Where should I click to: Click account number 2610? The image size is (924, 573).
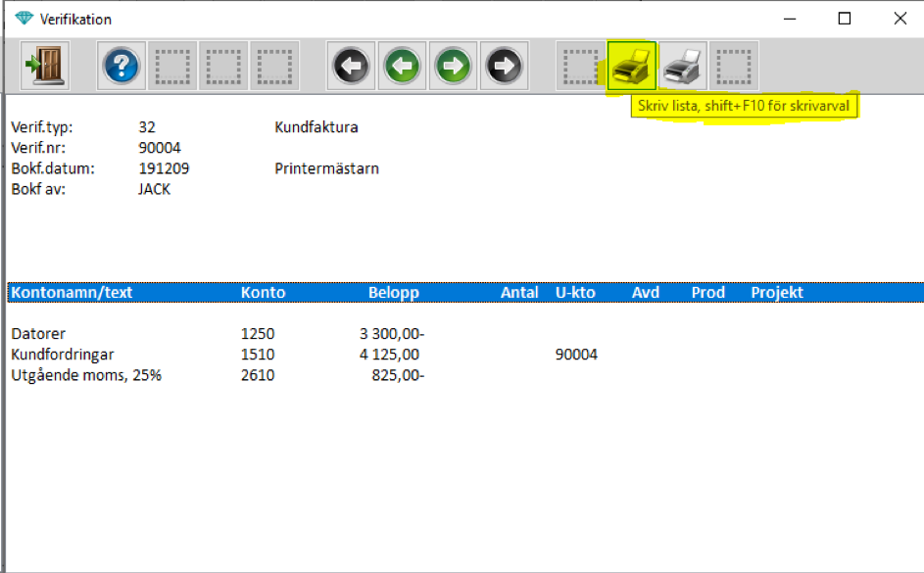pyautogui.click(x=258, y=375)
